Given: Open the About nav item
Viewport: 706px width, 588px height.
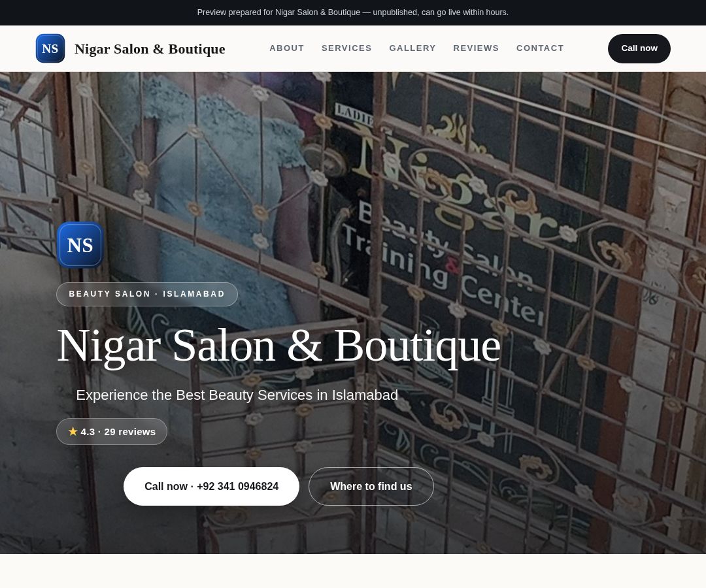Looking at the screenshot, I should pos(287,48).
